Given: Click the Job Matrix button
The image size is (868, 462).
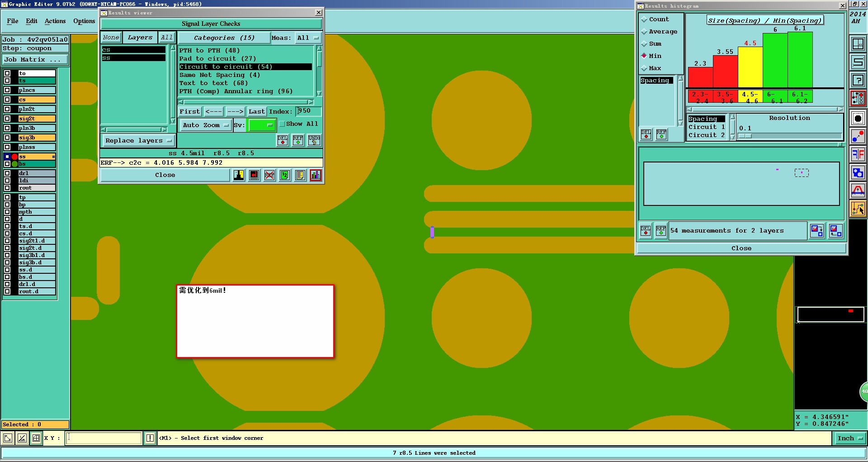Looking at the screenshot, I should pos(35,60).
